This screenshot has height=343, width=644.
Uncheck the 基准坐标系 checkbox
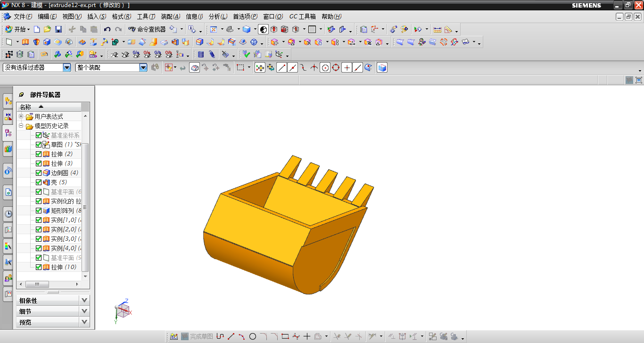coord(39,135)
